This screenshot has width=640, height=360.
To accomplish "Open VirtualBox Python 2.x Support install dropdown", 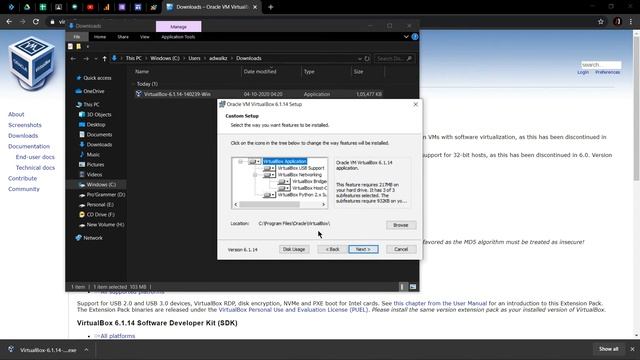I will tap(269, 195).
